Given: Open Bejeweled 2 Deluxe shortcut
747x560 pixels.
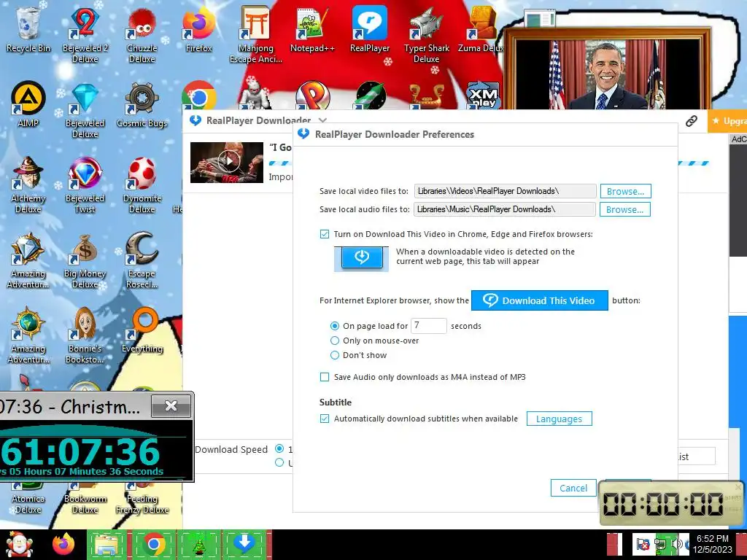Looking at the screenshot, I should point(85,34).
